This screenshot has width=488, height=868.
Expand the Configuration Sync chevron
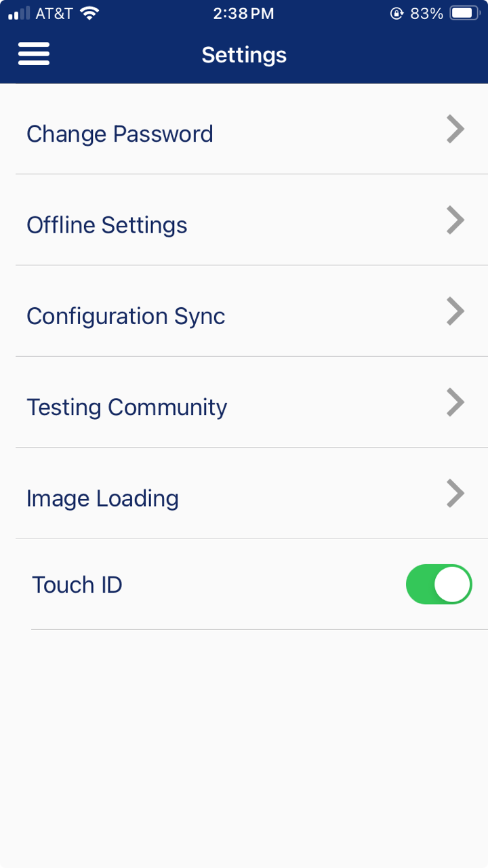[455, 311]
